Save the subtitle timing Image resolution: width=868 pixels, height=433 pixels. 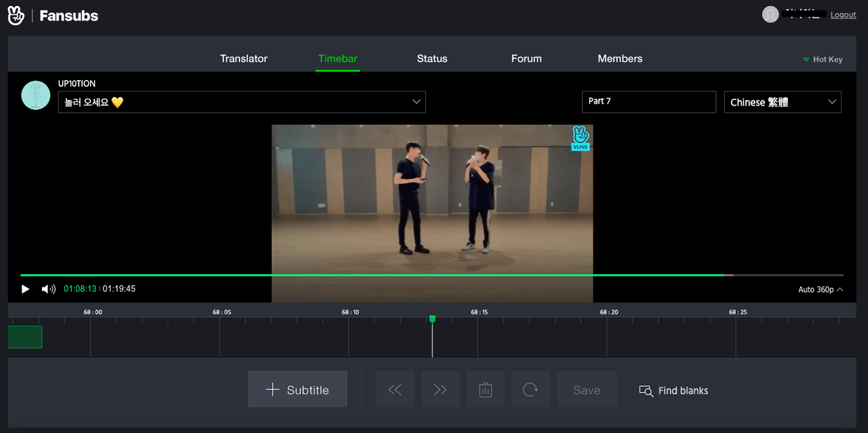click(587, 390)
